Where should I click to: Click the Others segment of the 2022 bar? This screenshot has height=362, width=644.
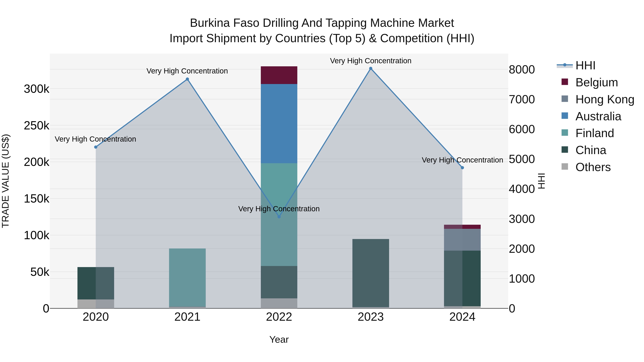279,303
